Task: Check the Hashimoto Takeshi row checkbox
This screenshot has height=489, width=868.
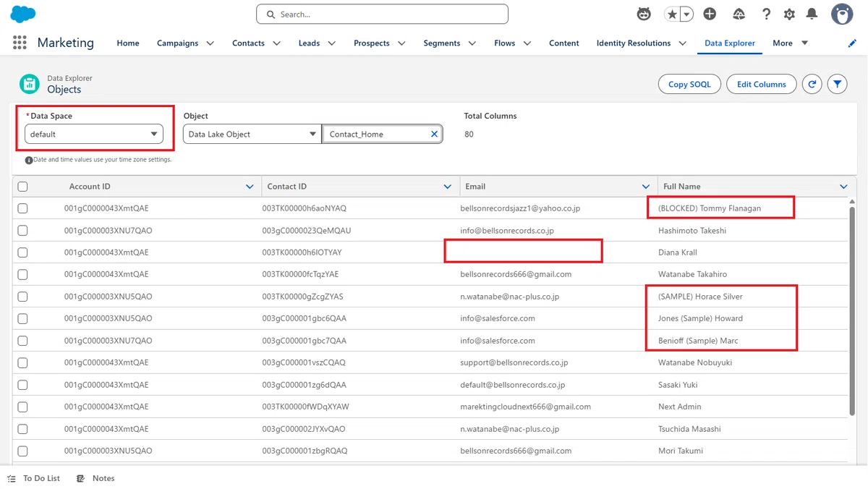Action: point(22,231)
